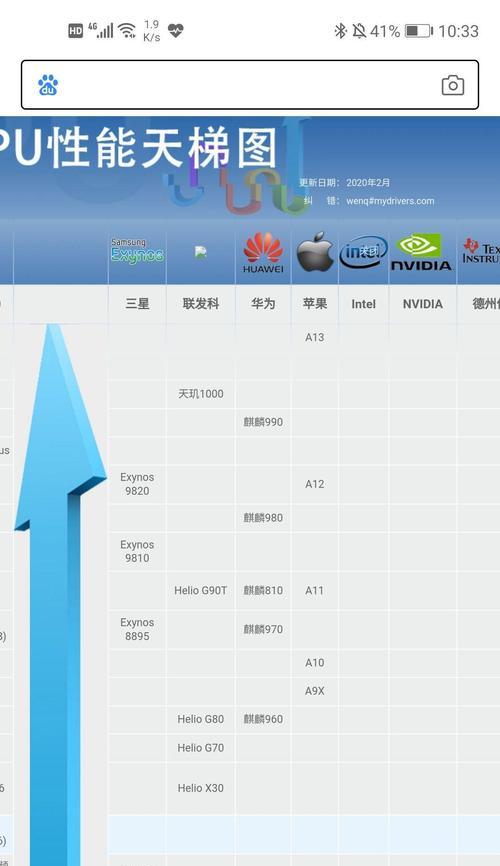Tap the 1.9 K/s network speed

pos(151,31)
